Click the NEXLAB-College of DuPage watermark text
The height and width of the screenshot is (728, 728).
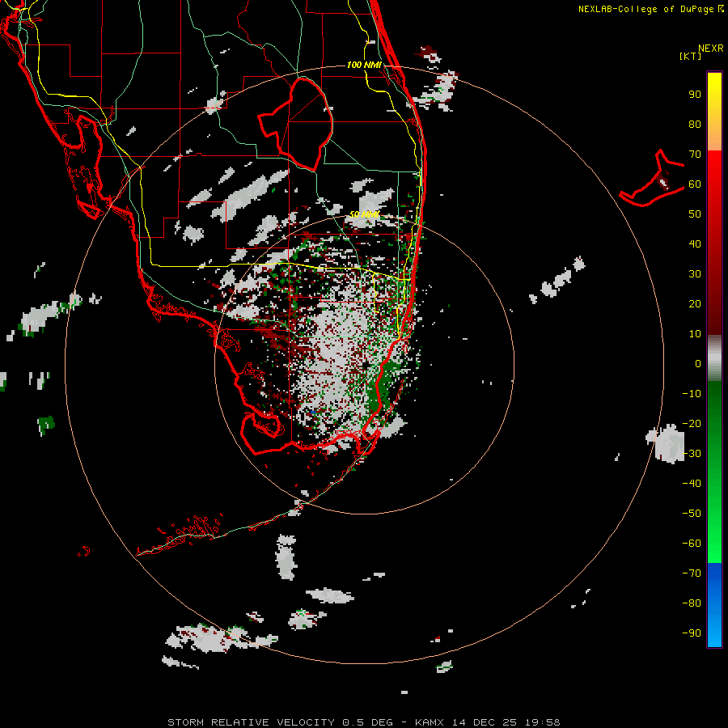(650, 9)
